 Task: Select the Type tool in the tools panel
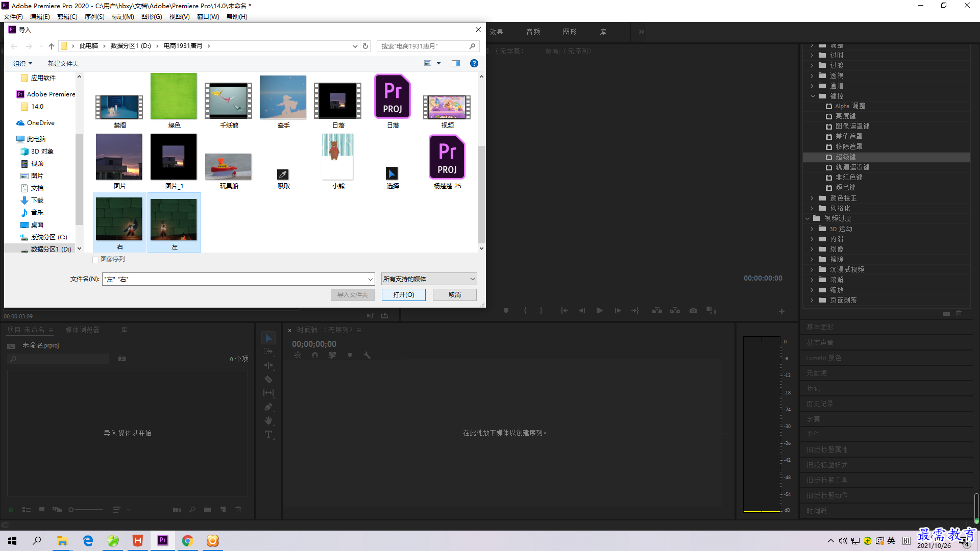(268, 434)
